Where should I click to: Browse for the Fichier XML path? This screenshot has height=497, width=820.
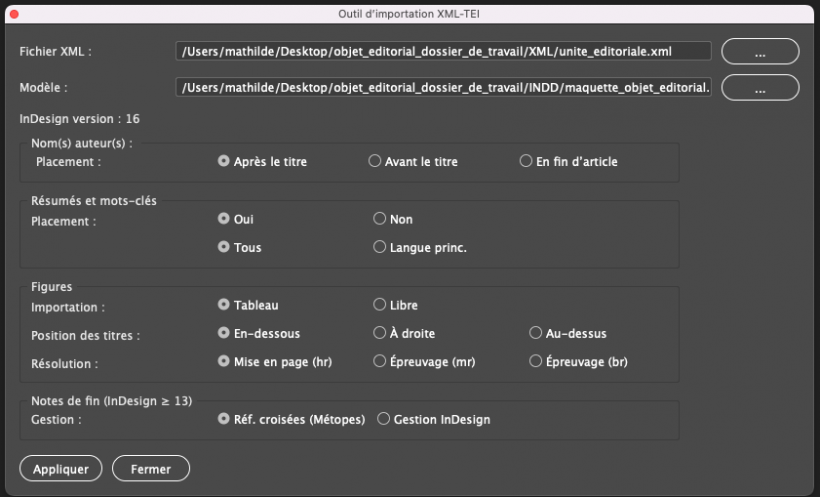click(x=760, y=51)
